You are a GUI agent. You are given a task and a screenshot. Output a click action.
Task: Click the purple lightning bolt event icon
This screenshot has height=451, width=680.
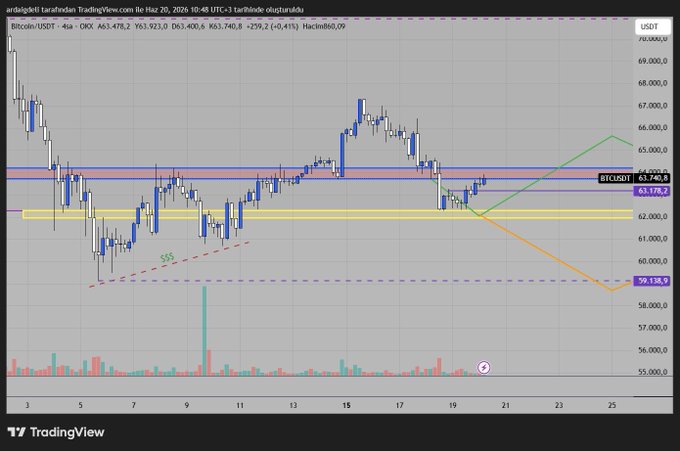point(484,368)
